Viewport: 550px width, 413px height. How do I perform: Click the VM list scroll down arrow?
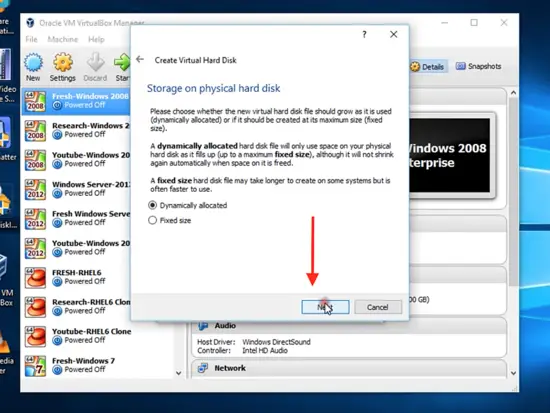click(179, 373)
